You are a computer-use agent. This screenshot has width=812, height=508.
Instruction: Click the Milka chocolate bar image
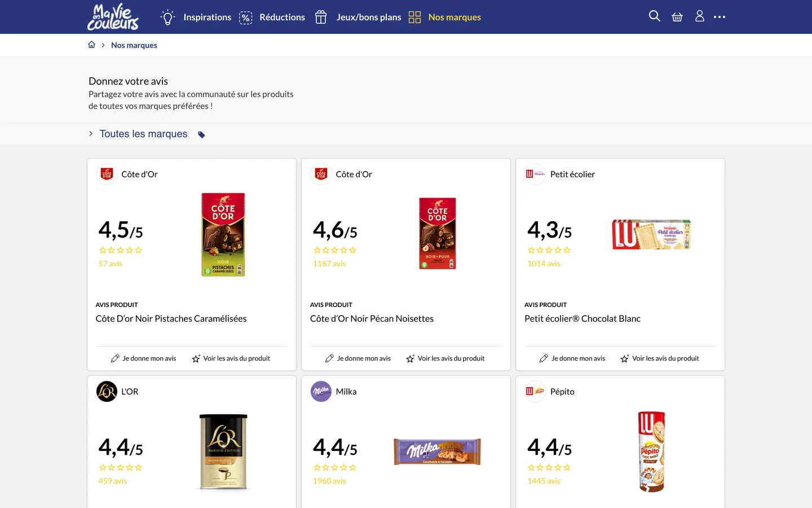pyautogui.click(x=438, y=452)
